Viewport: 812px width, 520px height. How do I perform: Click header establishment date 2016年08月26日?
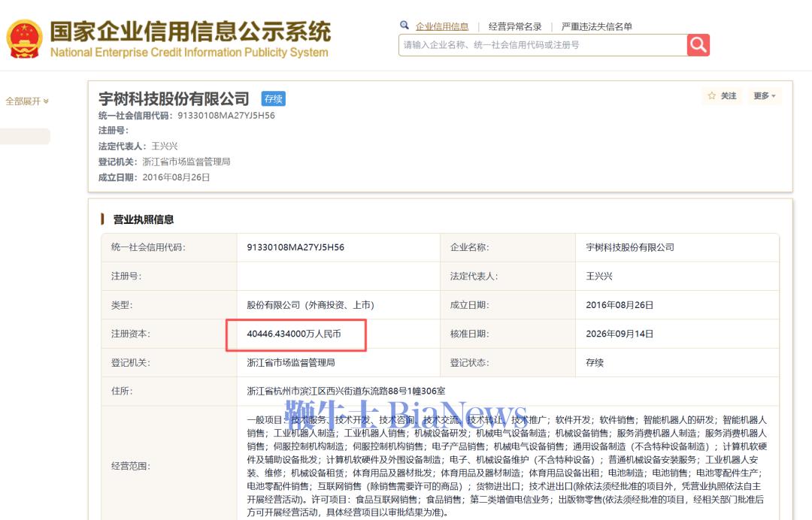176,177
